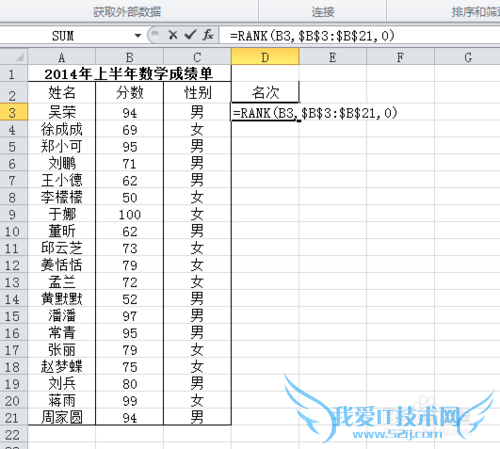The height and width of the screenshot is (449, 500).
Task: Click the name cell 常青
Action: [62, 333]
